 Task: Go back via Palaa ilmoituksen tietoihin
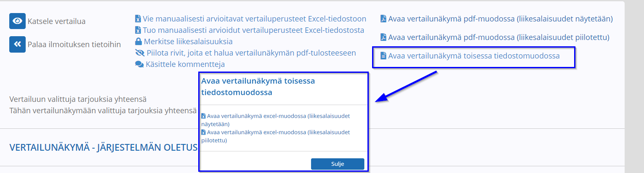(x=74, y=44)
